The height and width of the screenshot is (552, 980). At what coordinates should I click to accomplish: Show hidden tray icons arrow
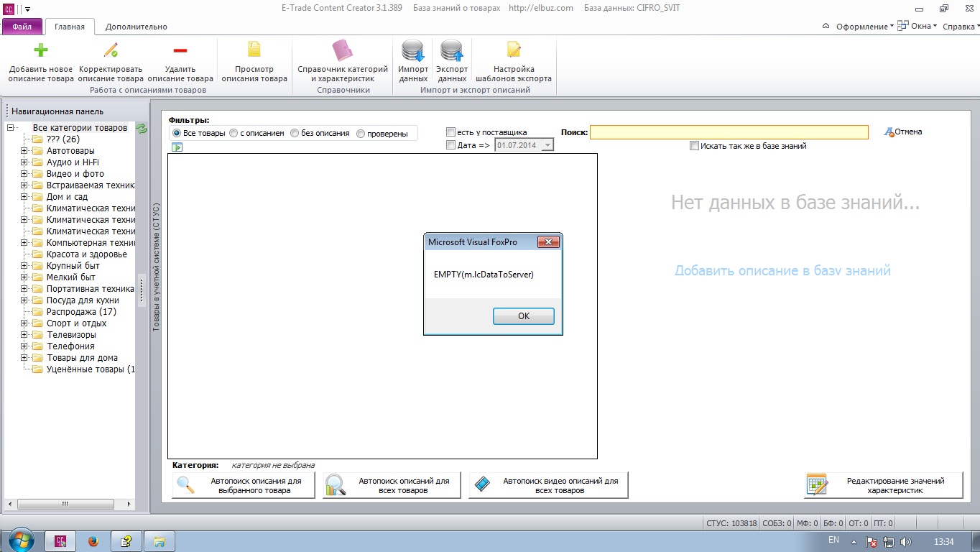coord(854,541)
